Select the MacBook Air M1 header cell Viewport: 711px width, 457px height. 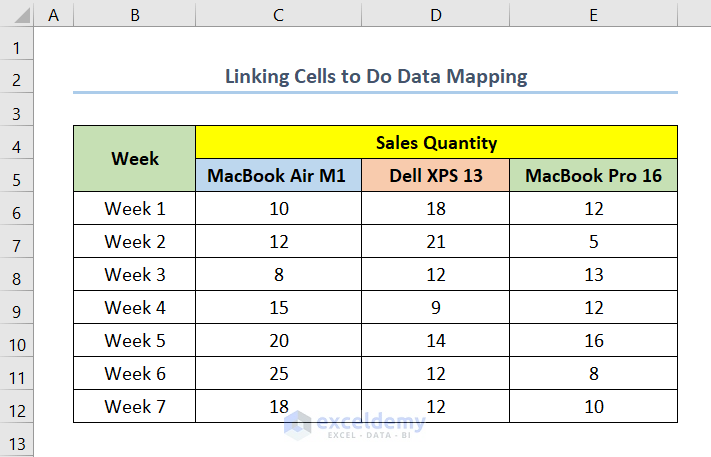click(277, 176)
